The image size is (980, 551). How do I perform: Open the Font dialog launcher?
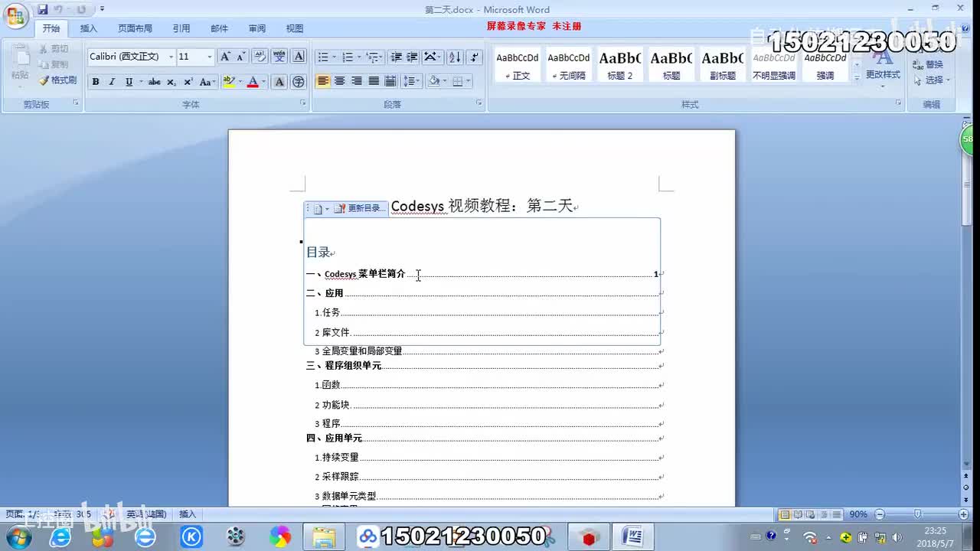pos(302,103)
